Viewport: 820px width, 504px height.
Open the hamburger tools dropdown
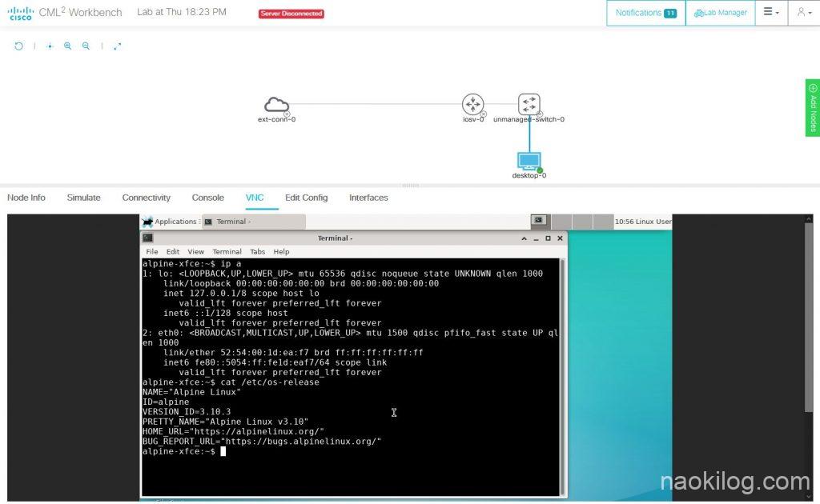(771, 12)
